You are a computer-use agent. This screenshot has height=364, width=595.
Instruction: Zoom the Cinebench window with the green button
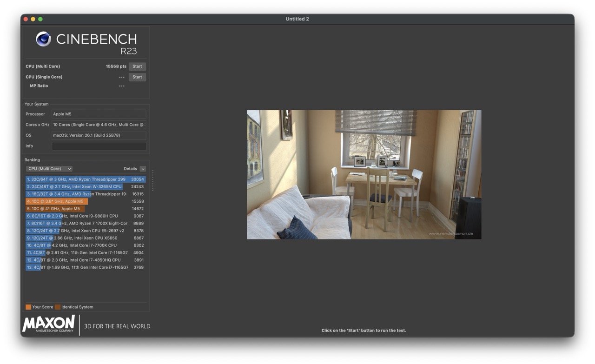coord(40,19)
